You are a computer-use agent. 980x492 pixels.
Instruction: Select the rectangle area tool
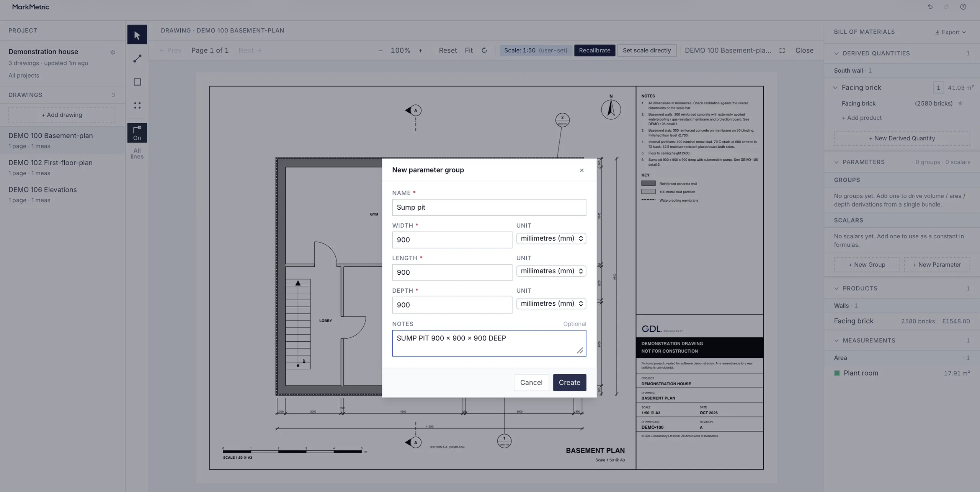coord(137,82)
